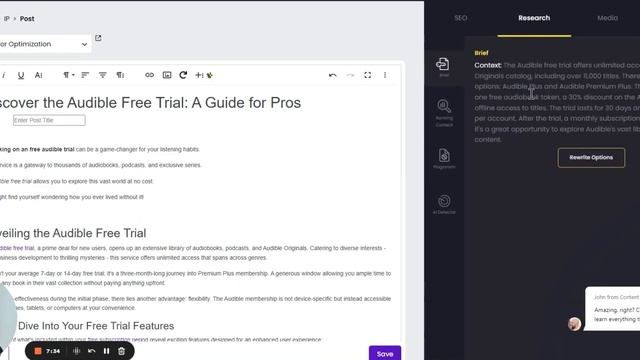
Task: Open the font size tool
Action: click(39, 75)
